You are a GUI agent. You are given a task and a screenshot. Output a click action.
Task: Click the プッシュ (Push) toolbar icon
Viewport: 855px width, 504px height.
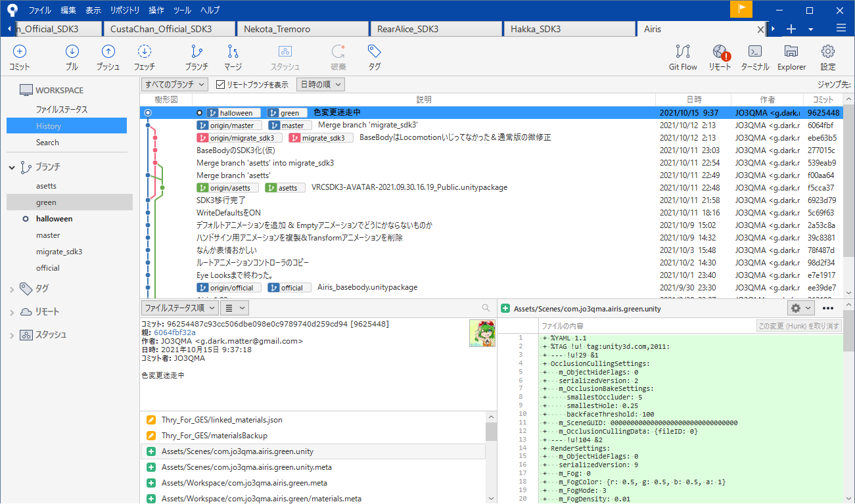tap(107, 57)
